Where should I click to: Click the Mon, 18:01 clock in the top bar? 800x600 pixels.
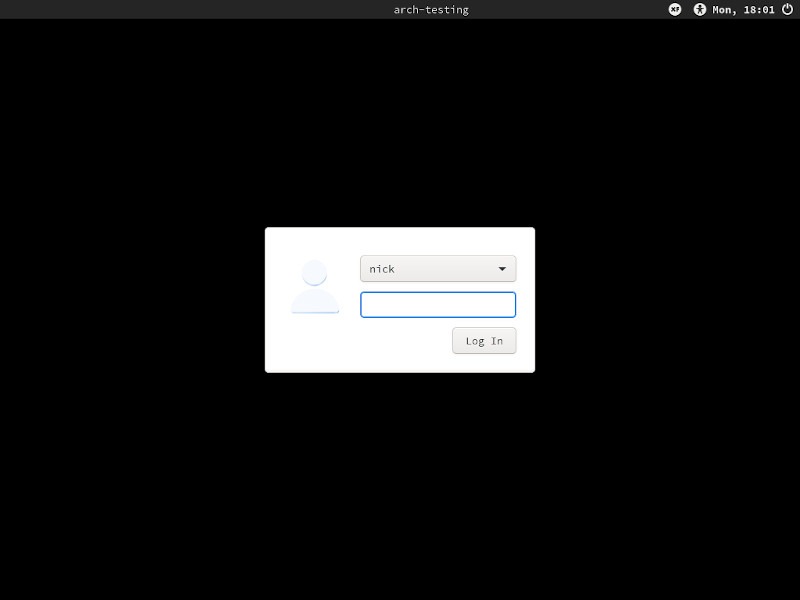pyautogui.click(x=745, y=10)
